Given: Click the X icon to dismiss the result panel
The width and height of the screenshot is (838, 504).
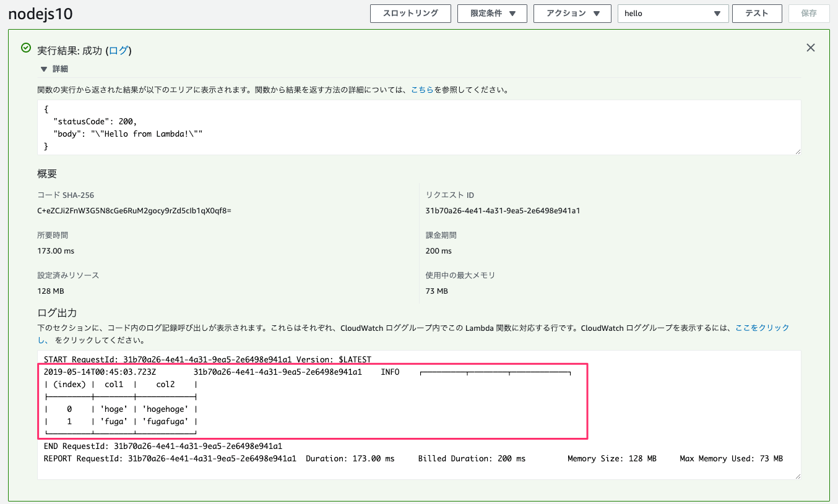Looking at the screenshot, I should tap(811, 48).
